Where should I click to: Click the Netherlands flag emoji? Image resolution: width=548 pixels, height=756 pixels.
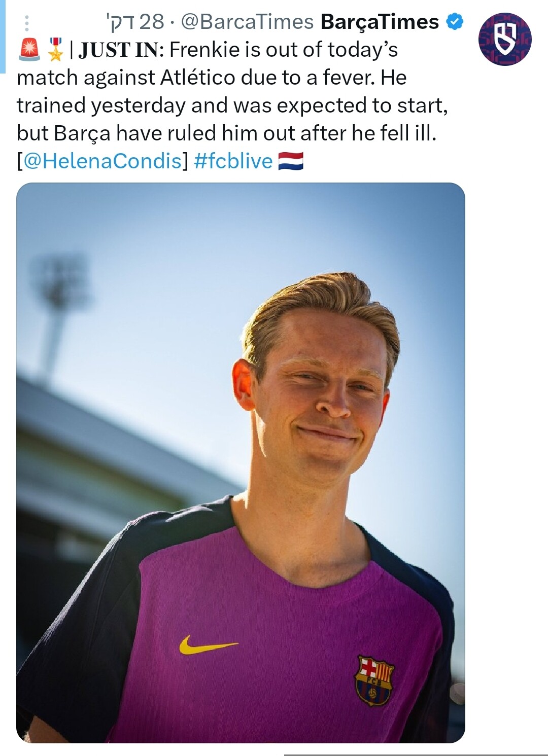pyautogui.click(x=291, y=161)
